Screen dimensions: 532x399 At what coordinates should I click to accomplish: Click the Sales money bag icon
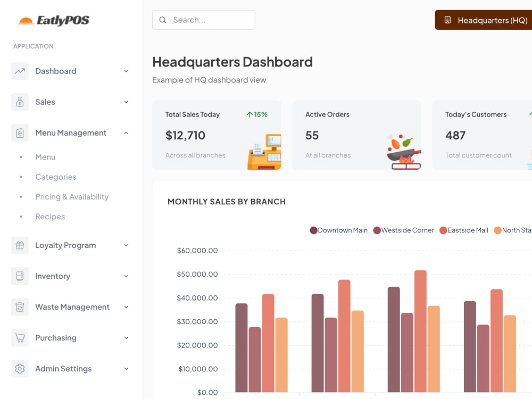click(x=20, y=102)
